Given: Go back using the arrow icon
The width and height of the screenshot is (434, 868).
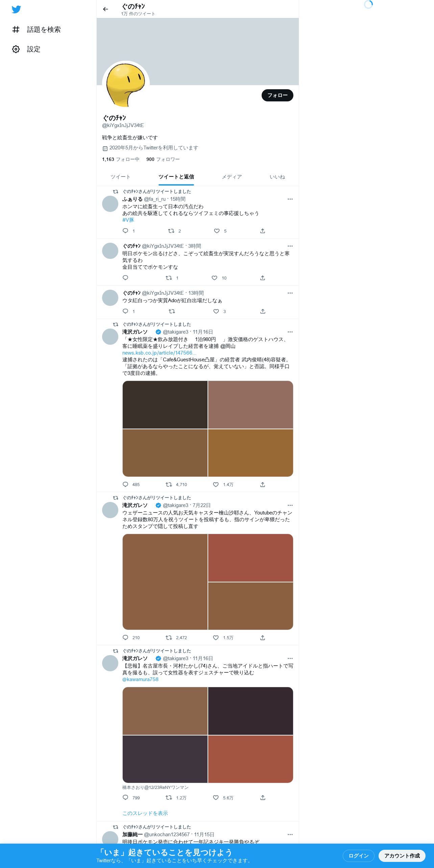Looking at the screenshot, I should (x=105, y=9).
